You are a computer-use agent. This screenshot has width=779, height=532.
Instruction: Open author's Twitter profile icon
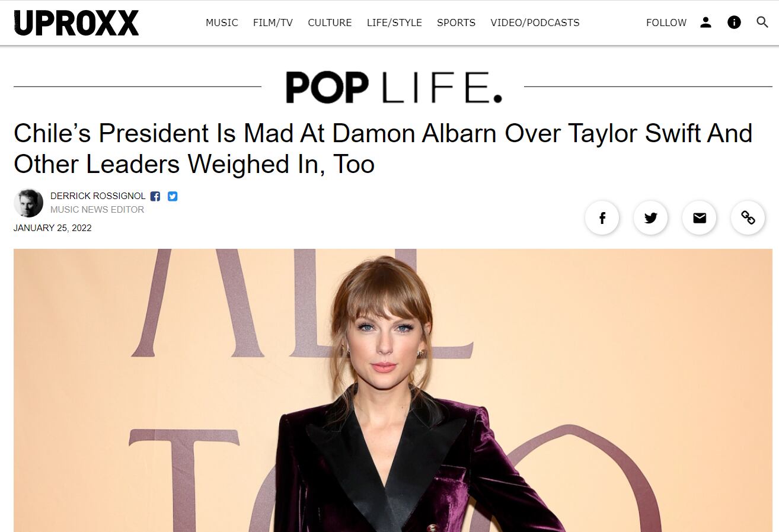173,196
